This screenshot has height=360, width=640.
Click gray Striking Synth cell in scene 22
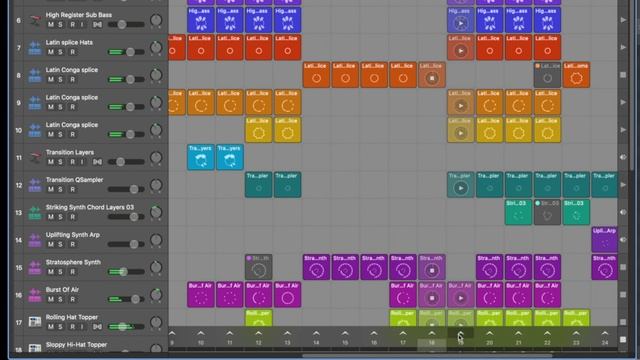[547, 212]
